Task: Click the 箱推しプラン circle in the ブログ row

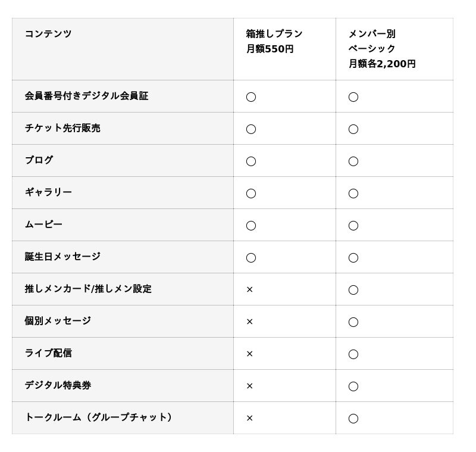Action: pos(251,161)
